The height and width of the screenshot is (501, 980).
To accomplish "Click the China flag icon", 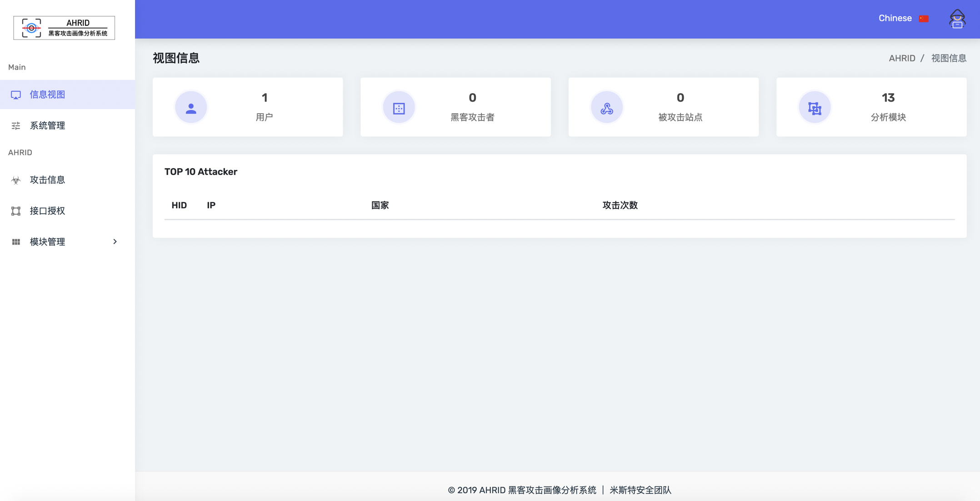I will pyautogui.click(x=924, y=19).
